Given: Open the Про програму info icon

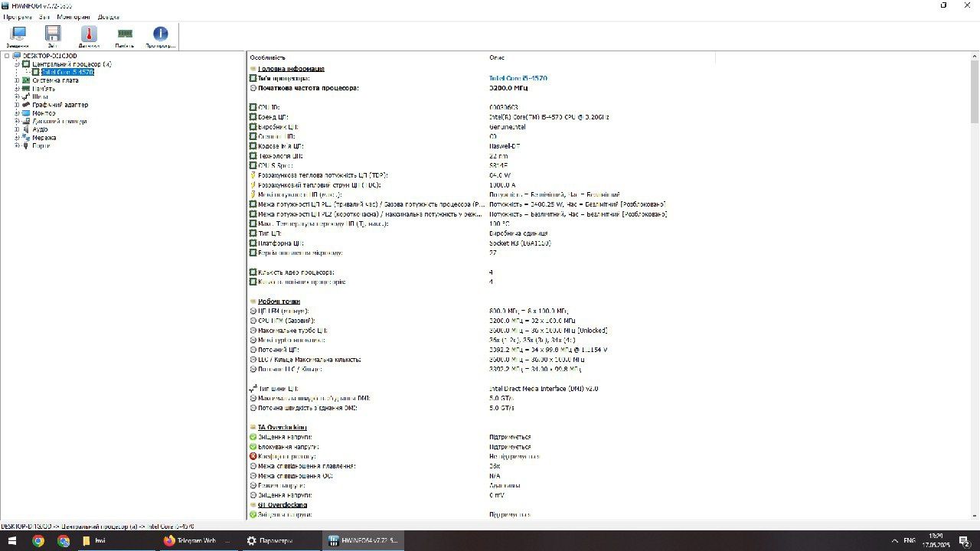Looking at the screenshot, I should coord(161,37).
